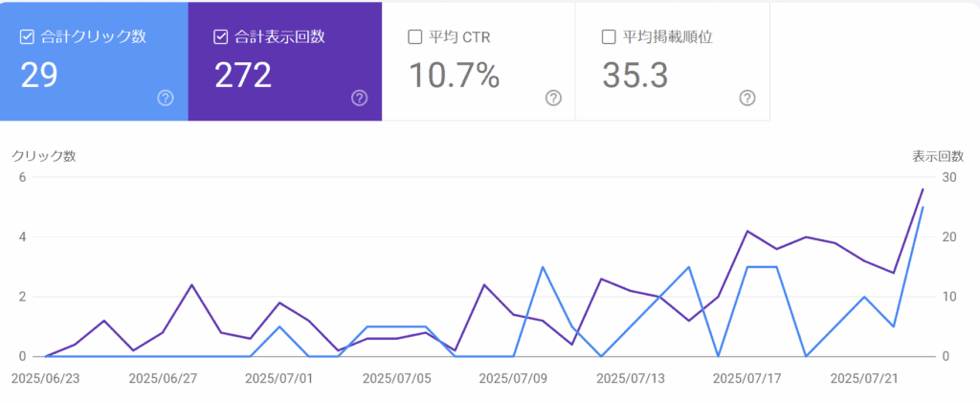This screenshot has height=403, width=980.
Task: Click the クリック数 left axis title
Action: click(44, 156)
